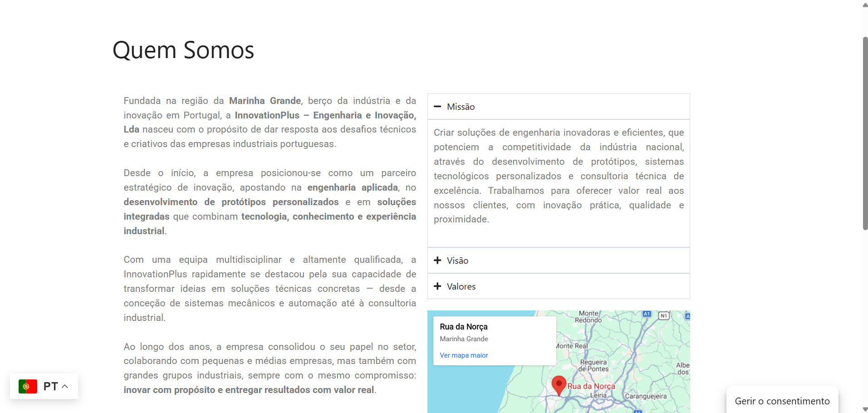Open the Ver mapa maior link
Screen dimensions: 868x413
[464, 355]
